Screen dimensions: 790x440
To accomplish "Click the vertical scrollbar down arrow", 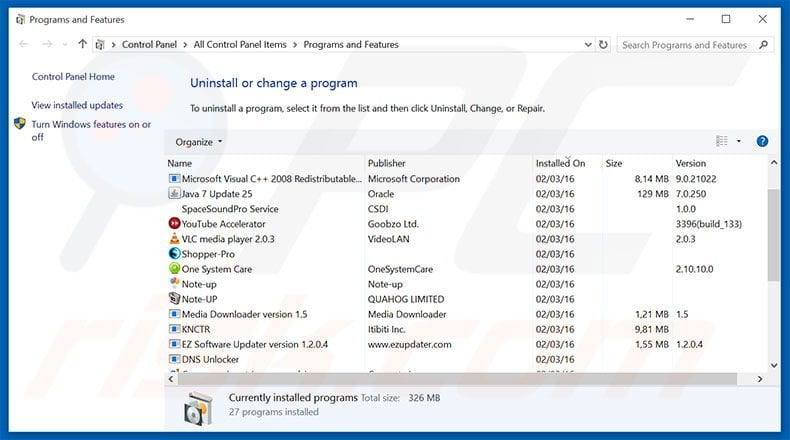I will 774,365.
